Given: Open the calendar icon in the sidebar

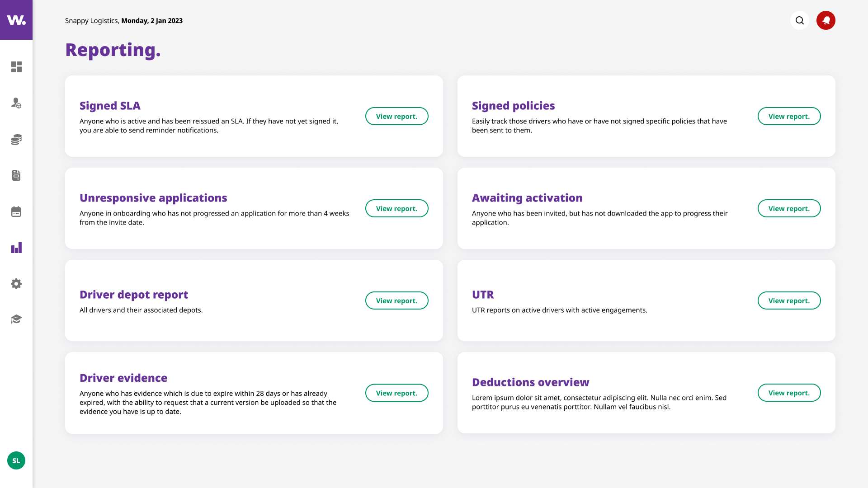Looking at the screenshot, I should coord(16,211).
